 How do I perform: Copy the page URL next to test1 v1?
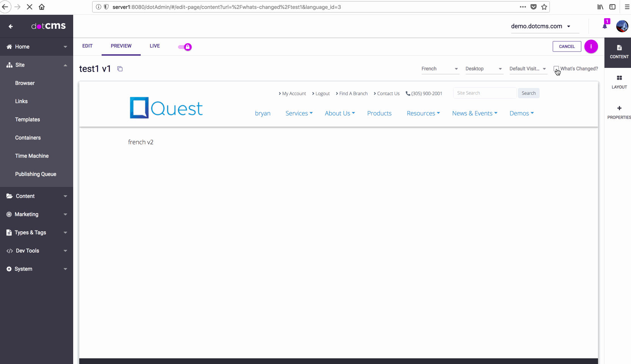point(120,69)
